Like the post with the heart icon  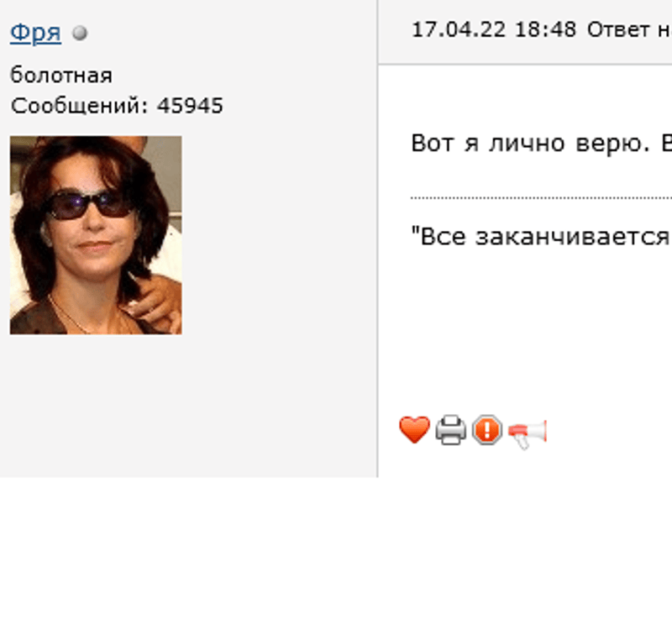[414, 429]
